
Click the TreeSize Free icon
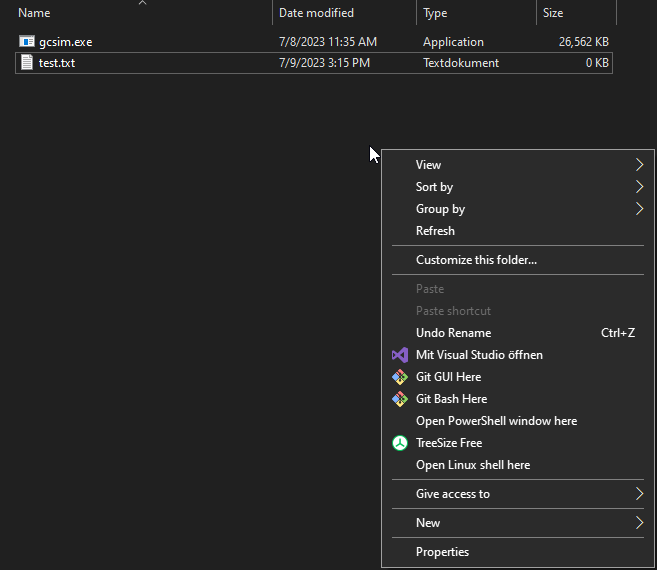399,443
